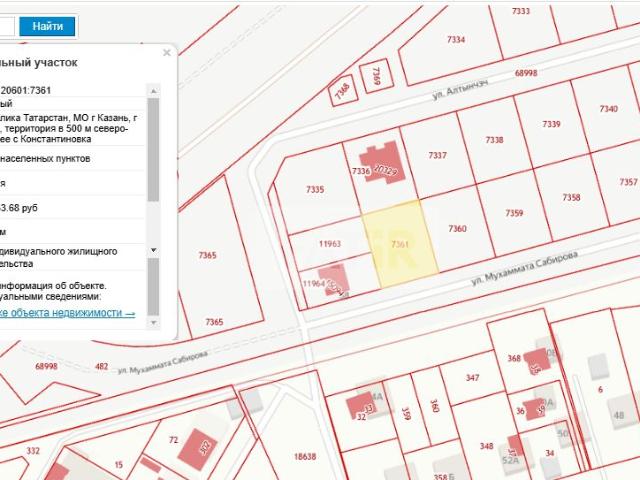Select parcel 11963 on the map
This screenshot has height=480, width=640.
[x=330, y=244]
